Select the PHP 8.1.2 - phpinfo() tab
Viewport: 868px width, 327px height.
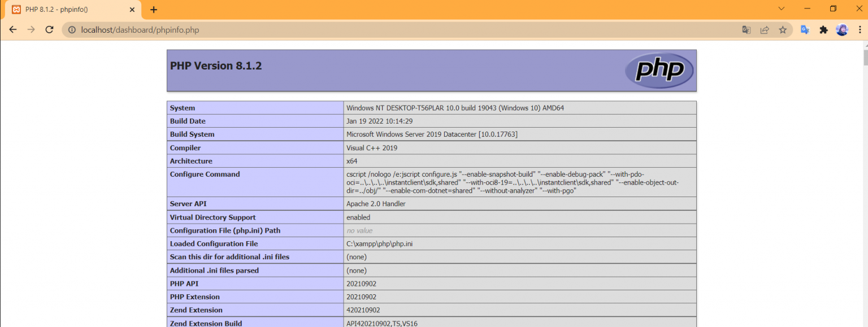(x=68, y=10)
